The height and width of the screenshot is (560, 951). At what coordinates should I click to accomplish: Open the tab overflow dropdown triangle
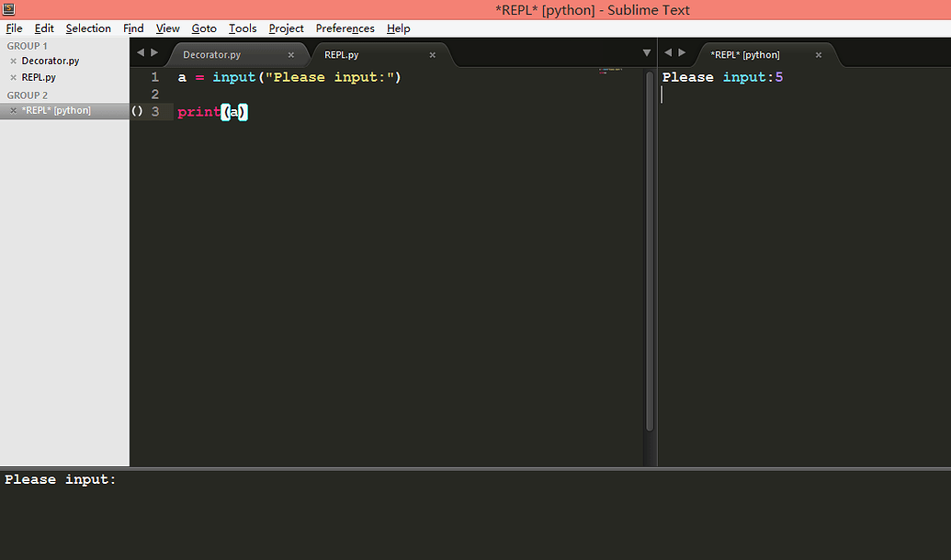[x=646, y=52]
